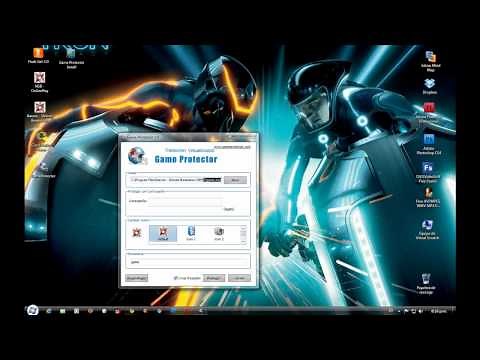Click the bottom-left button in Game Protector dialog
Viewport: 480px width, 360px height.
137,278
